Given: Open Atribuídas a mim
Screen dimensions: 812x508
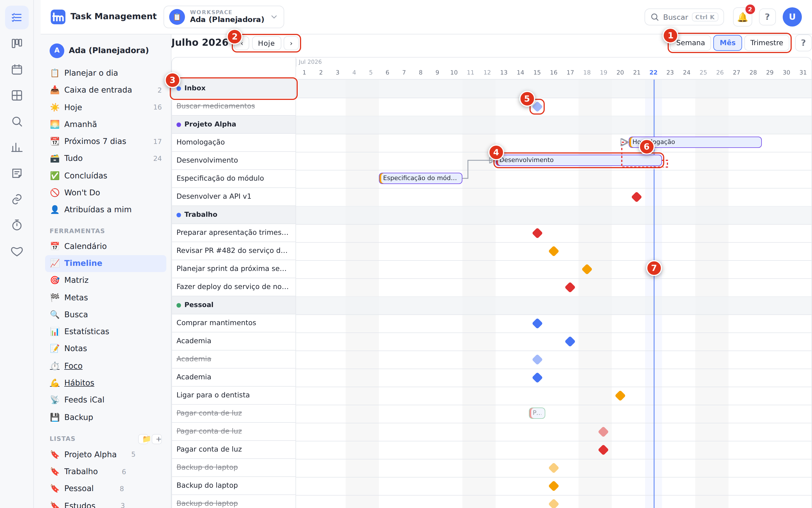Looking at the screenshot, I should (106, 209).
